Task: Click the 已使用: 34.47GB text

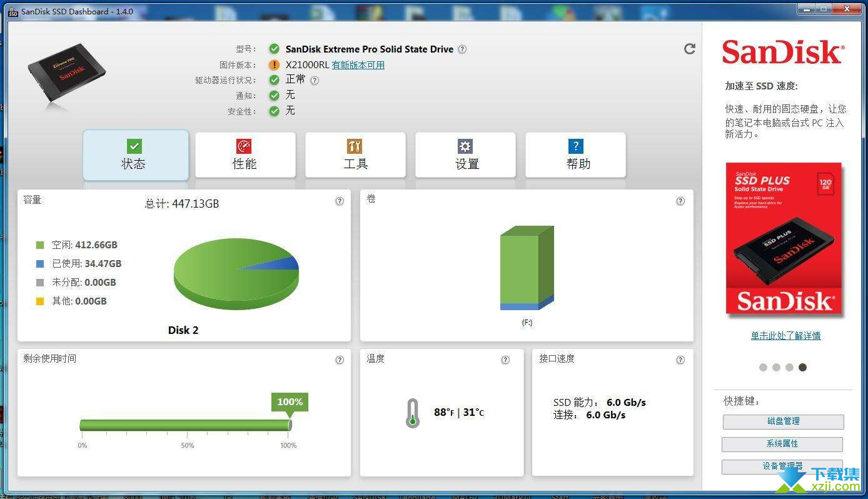Action: coord(87,264)
